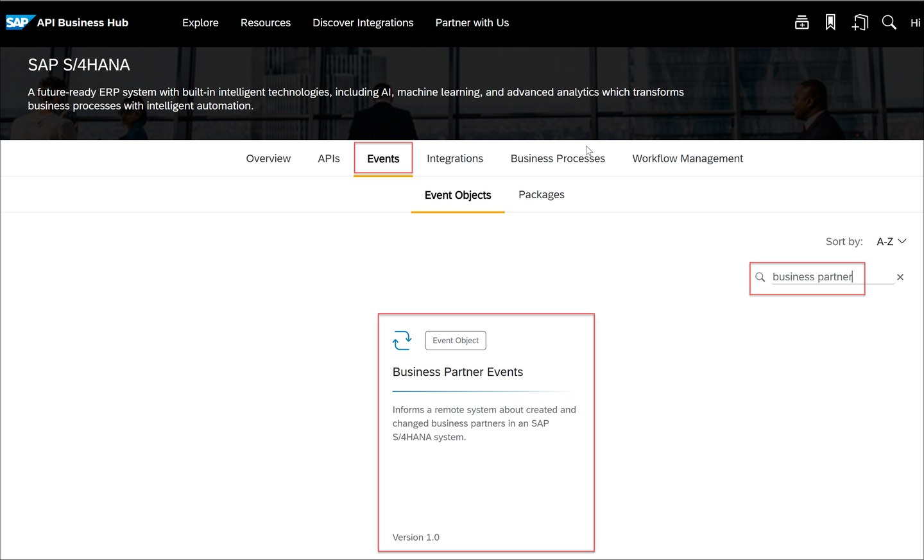Click the bookmark icon in header
The width and height of the screenshot is (924, 560).
click(x=830, y=22)
